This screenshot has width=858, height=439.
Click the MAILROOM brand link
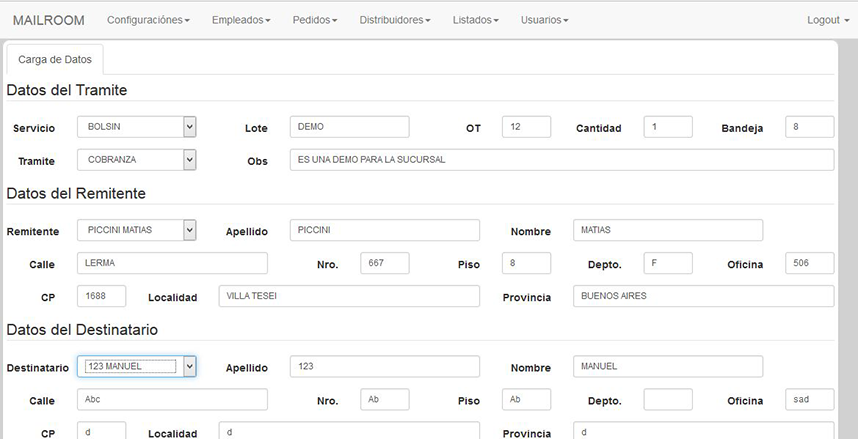[49, 20]
